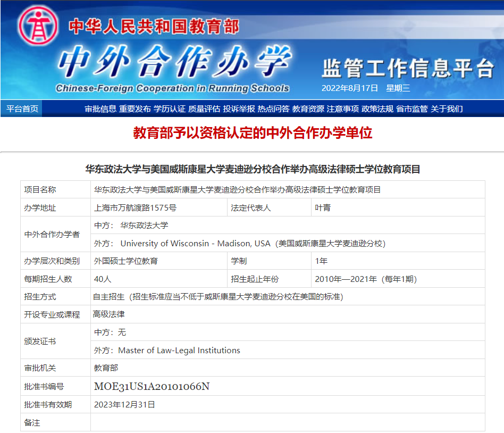Open the 注意事项 navigation link

[x=342, y=109]
